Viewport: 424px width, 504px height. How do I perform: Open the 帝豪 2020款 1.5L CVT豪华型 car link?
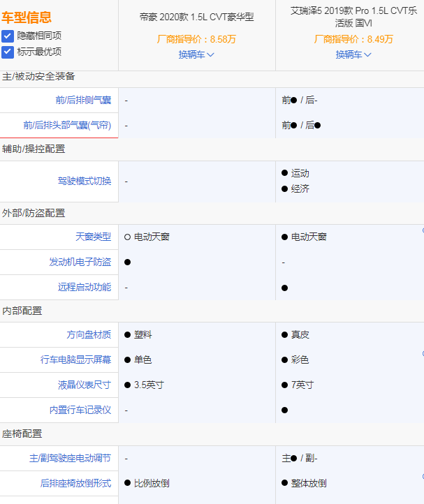point(196,17)
